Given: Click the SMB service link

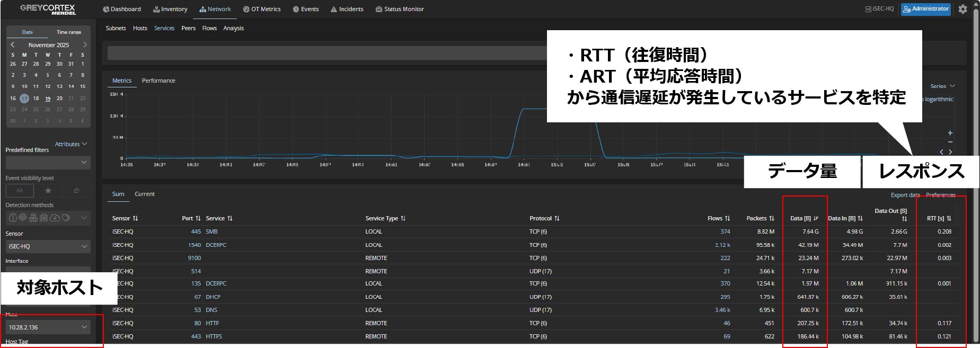Looking at the screenshot, I should pyautogui.click(x=211, y=231).
